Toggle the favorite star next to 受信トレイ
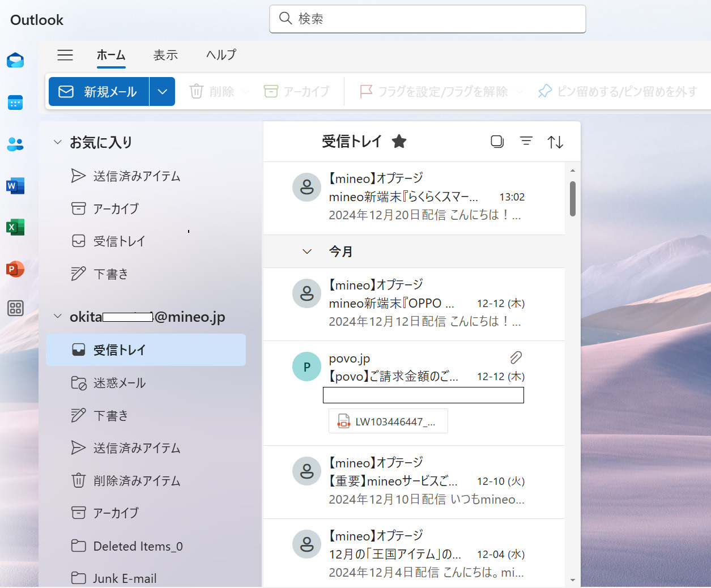Image resolution: width=711 pixels, height=588 pixels. coord(399,142)
